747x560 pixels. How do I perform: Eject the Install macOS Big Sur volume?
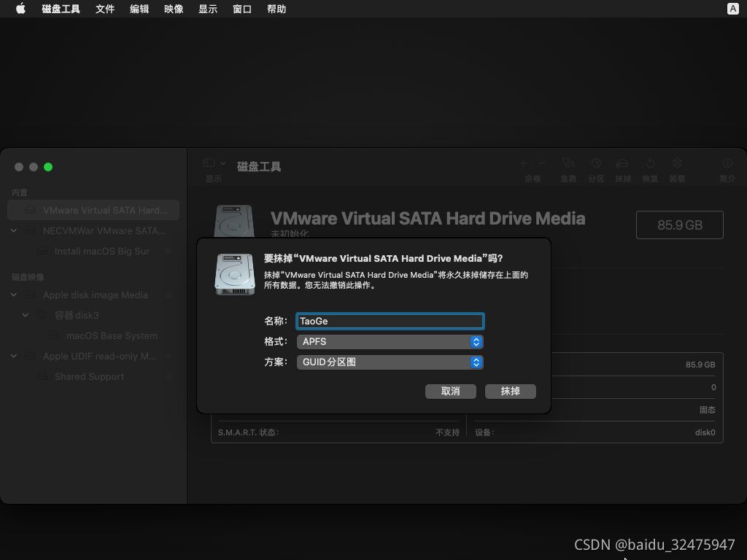168,251
